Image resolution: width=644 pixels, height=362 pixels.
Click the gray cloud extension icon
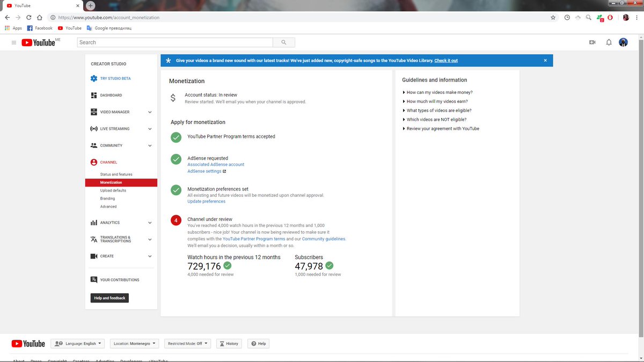578,17
